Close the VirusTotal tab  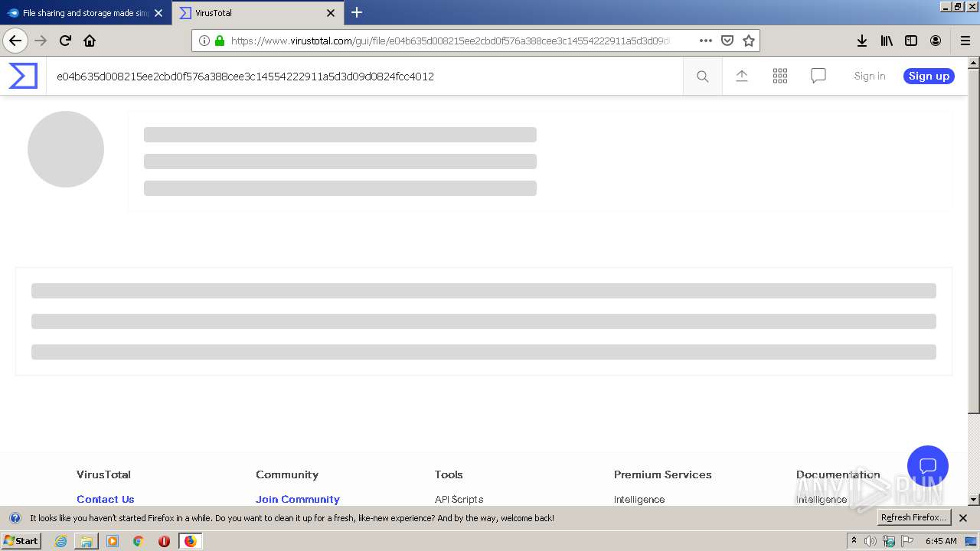tap(331, 13)
